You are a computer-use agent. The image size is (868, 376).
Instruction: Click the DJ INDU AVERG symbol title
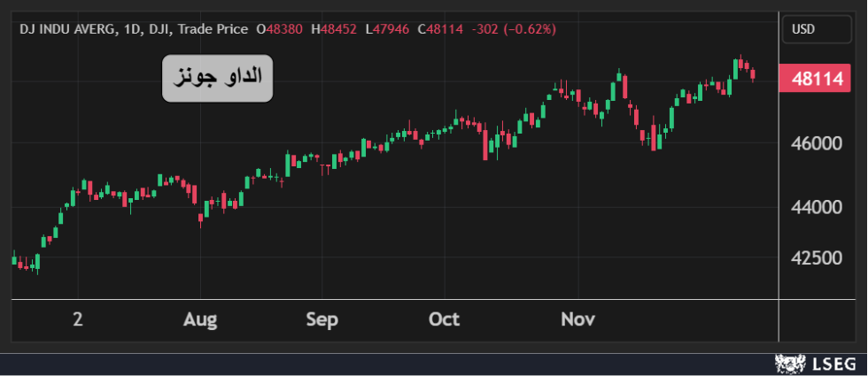pos(67,29)
